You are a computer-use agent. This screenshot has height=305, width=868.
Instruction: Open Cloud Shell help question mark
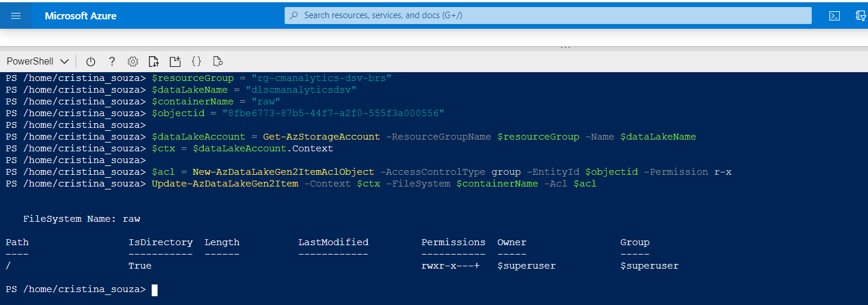pos(112,62)
